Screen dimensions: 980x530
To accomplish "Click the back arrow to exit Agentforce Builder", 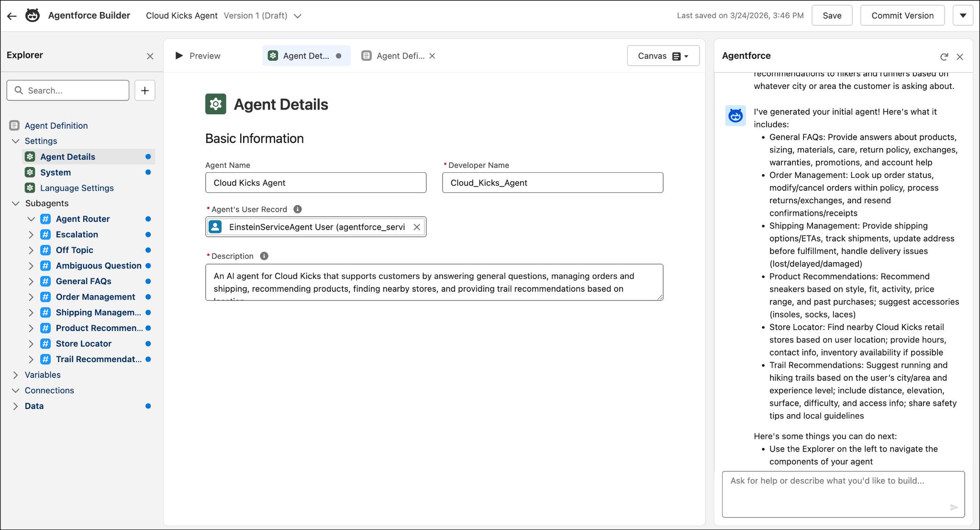I will (11, 15).
